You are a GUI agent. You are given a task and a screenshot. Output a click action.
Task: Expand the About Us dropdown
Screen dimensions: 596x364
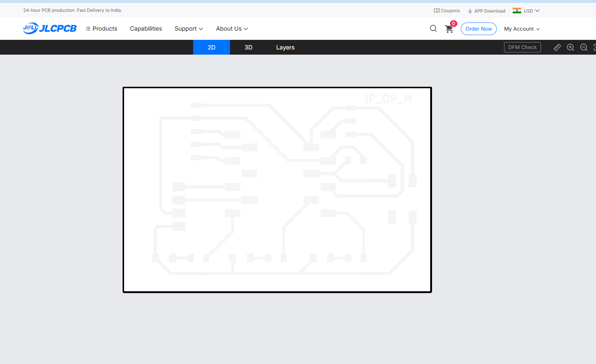coord(232,28)
